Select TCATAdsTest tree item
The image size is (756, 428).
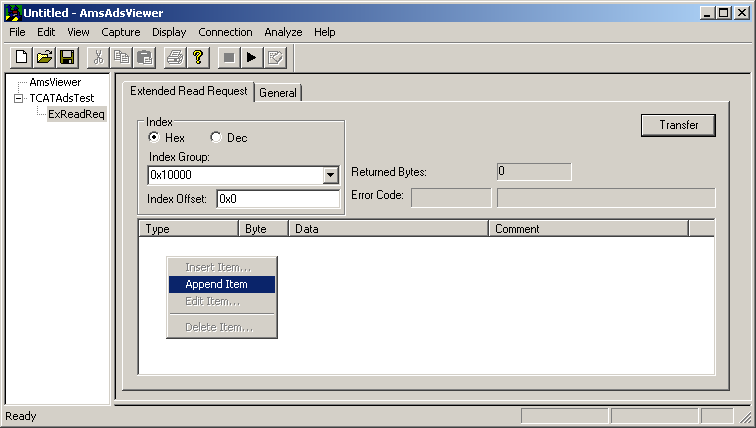[x=62, y=98]
